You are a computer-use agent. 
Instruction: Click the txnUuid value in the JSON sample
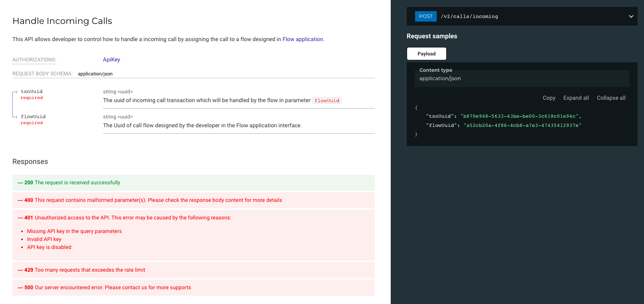[519, 116]
